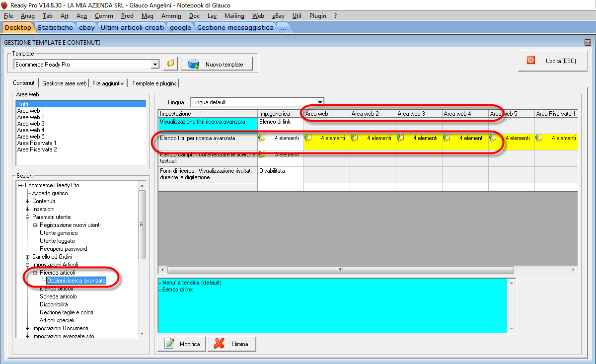Open folder icon in Area web 1 elementi cell

308,138
